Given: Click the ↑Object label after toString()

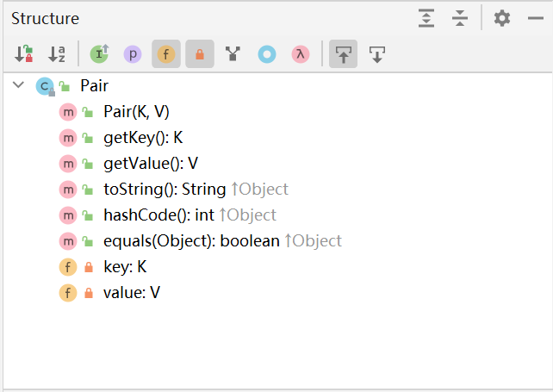Looking at the screenshot, I should pos(260,190).
